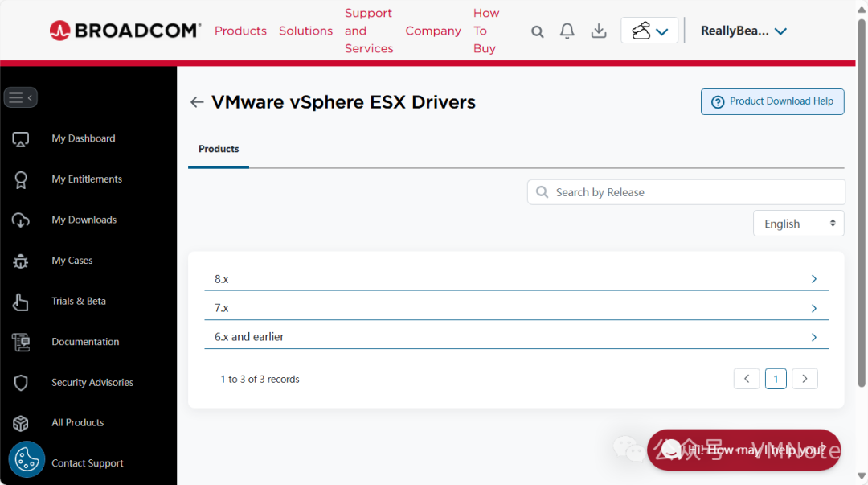Open the Products menu in header
This screenshot has height=485, width=868.
[x=240, y=31]
